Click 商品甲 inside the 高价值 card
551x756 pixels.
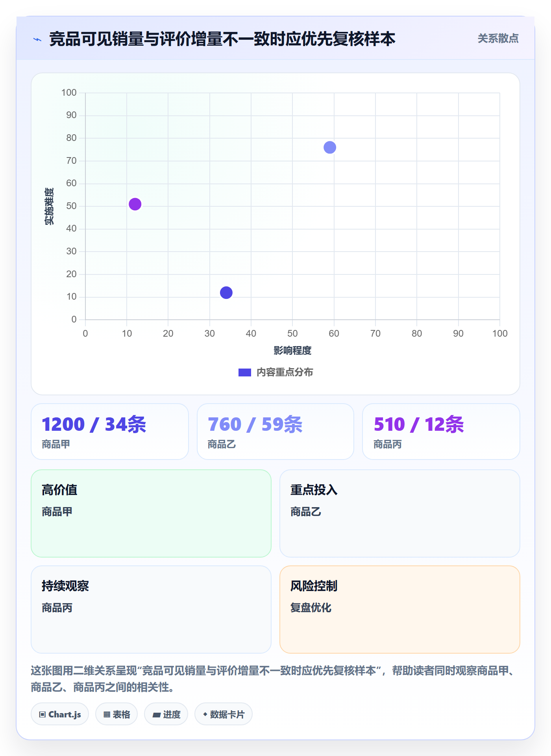click(x=57, y=511)
